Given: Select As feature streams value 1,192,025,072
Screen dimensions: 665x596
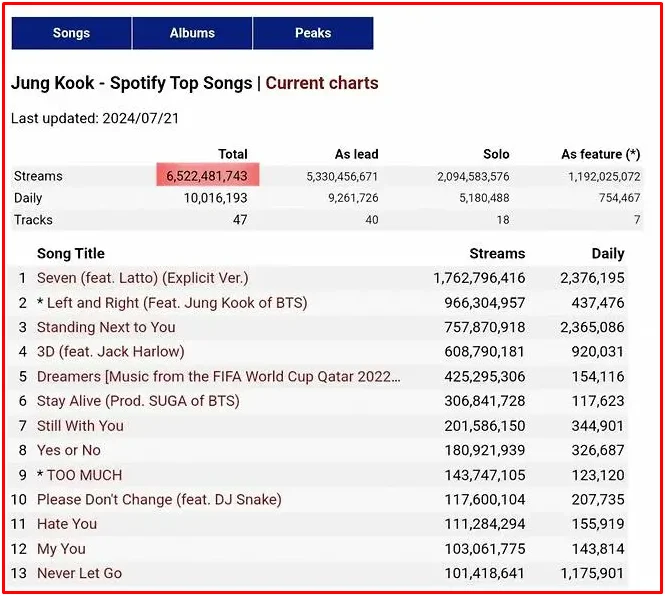Looking at the screenshot, I should (x=604, y=176).
